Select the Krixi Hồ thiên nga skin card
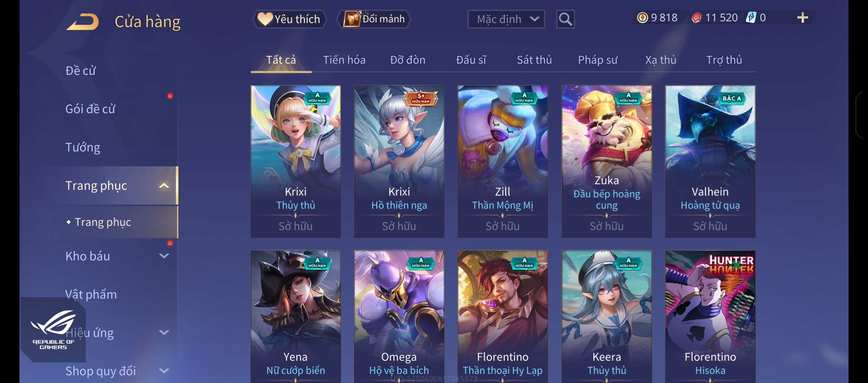 point(399,161)
